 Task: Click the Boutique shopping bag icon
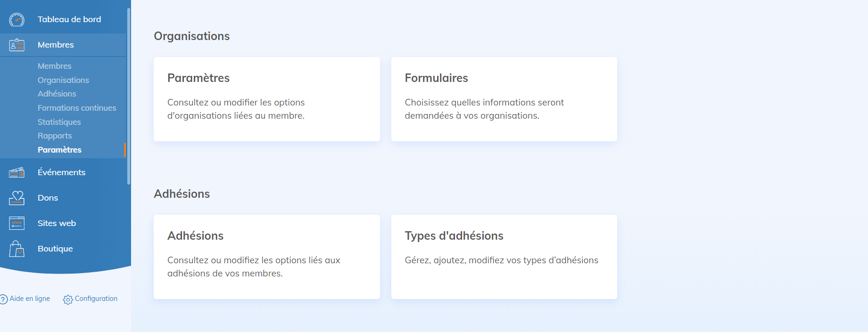[17, 249]
